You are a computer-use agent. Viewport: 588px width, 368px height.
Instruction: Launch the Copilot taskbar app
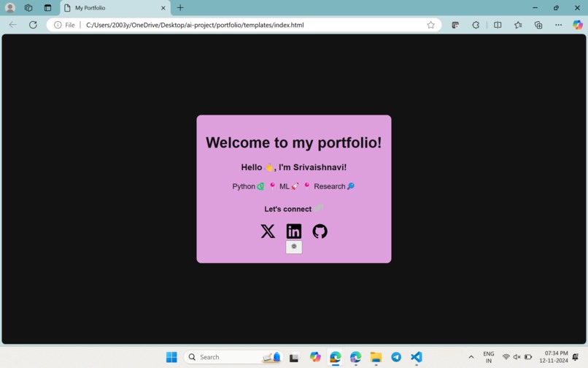[x=315, y=357]
